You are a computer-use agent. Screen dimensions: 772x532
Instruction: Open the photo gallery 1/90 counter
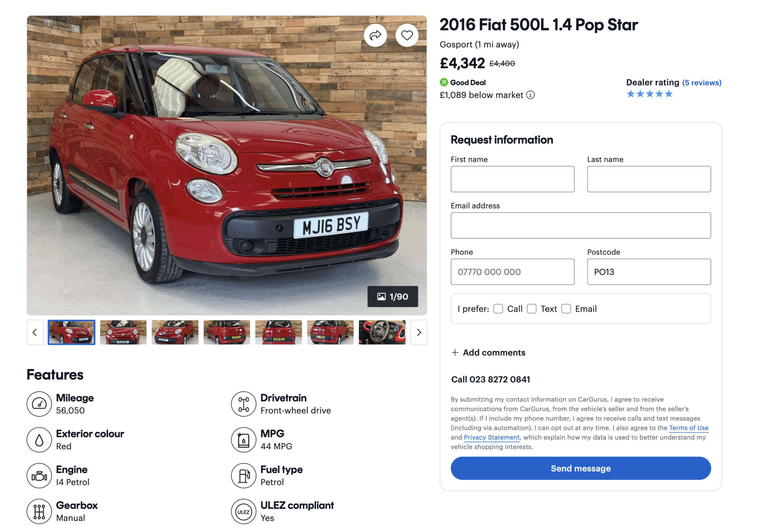393,296
